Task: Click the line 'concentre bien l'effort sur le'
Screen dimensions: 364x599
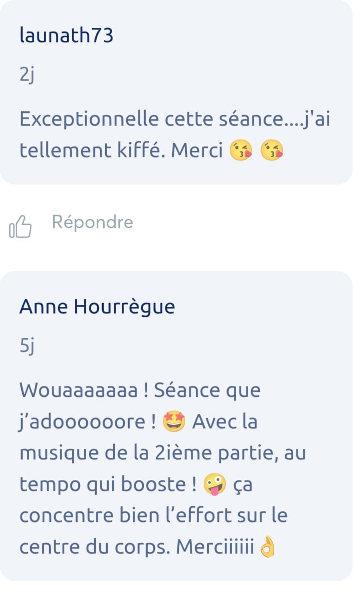Action: (153, 516)
